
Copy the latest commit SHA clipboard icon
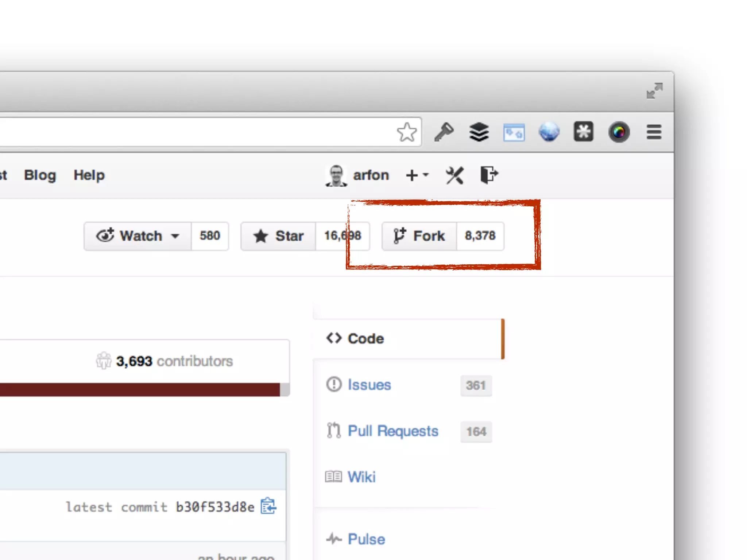coord(268,506)
